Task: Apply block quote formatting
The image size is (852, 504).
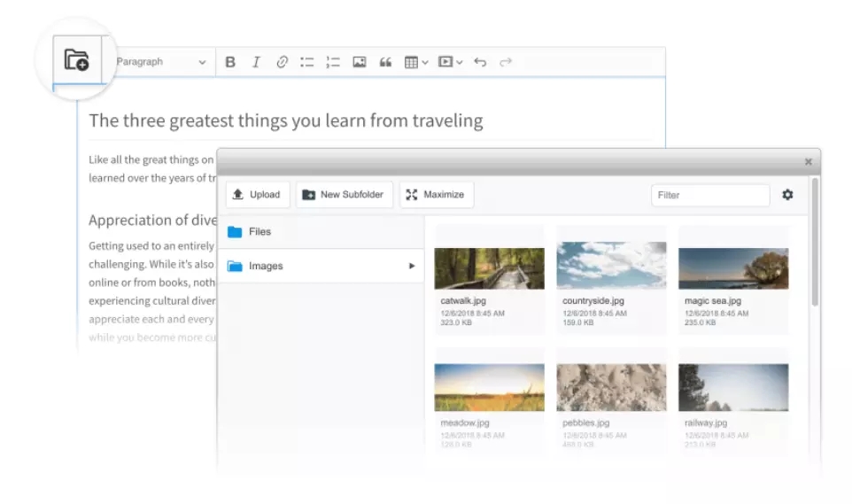Action: coord(385,62)
